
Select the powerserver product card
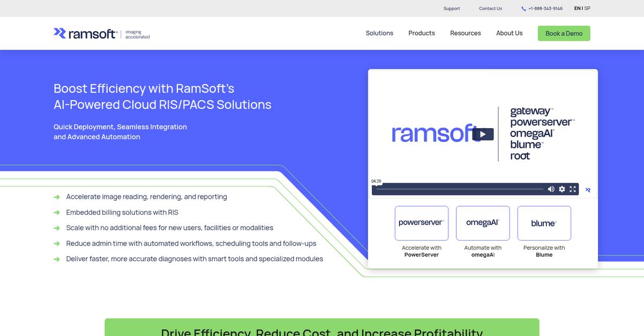422,223
